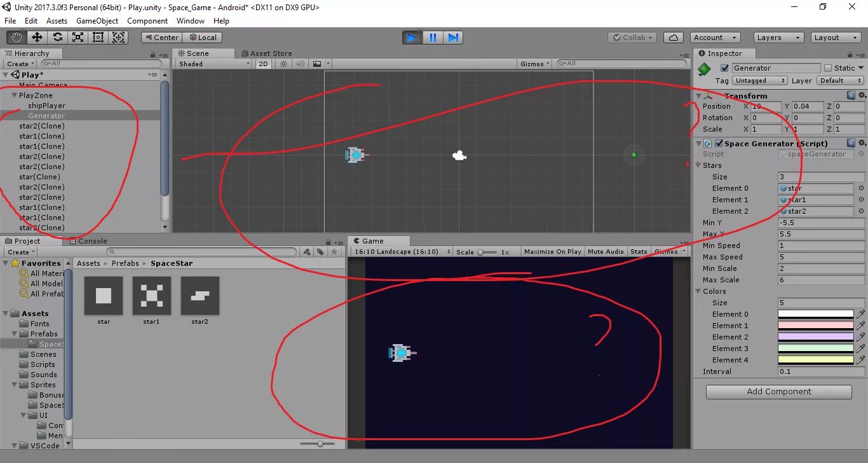
Task: Open the Tag Untagged dropdown
Action: 760,81
